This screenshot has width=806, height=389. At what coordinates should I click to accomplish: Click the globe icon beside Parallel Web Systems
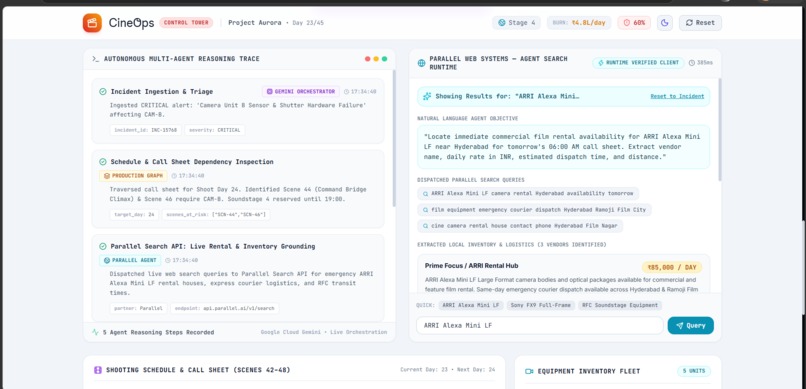coord(422,63)
